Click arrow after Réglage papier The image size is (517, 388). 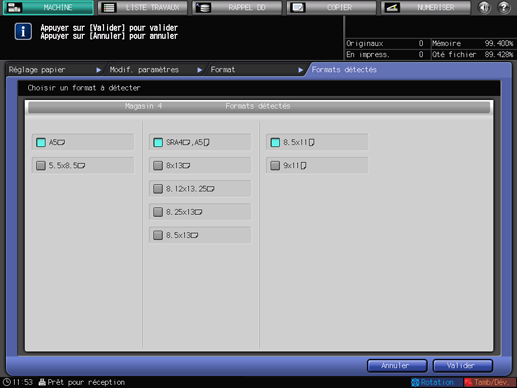click(x=98, y=70)
